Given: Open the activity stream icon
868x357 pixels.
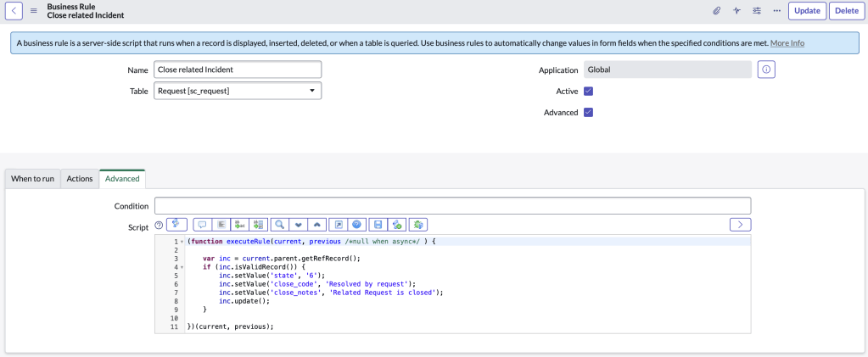Looking at the screenshot, I should pos(736,10).
